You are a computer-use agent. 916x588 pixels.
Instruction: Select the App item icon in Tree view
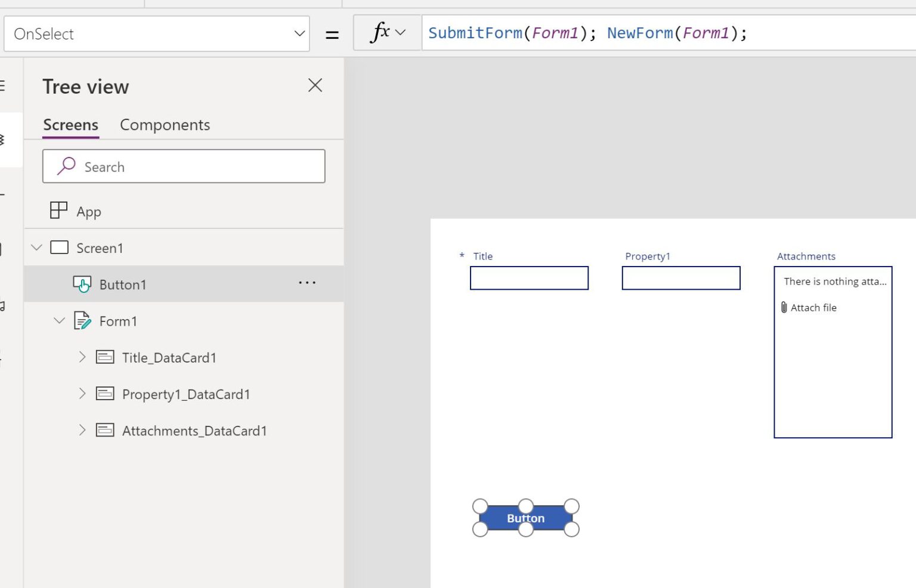(x=58, y=210)
